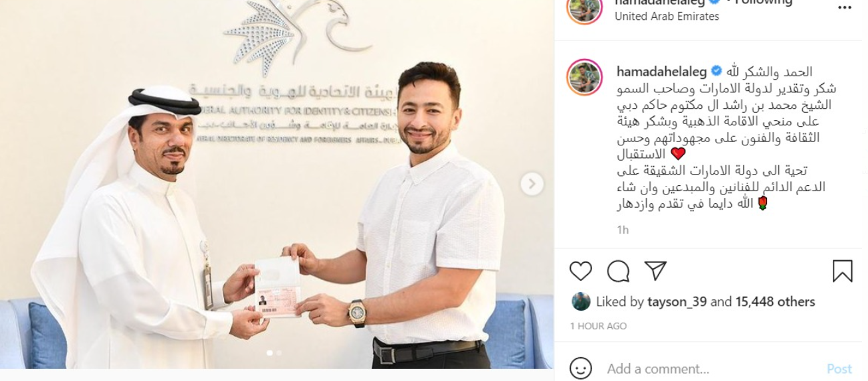The image size is (868, 381).
Task: Open United Arab Emirates location
Action: pos(667,17)
